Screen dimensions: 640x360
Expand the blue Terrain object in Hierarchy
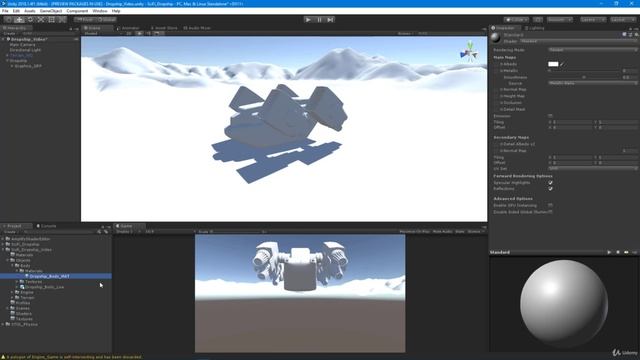click(7, 55)
